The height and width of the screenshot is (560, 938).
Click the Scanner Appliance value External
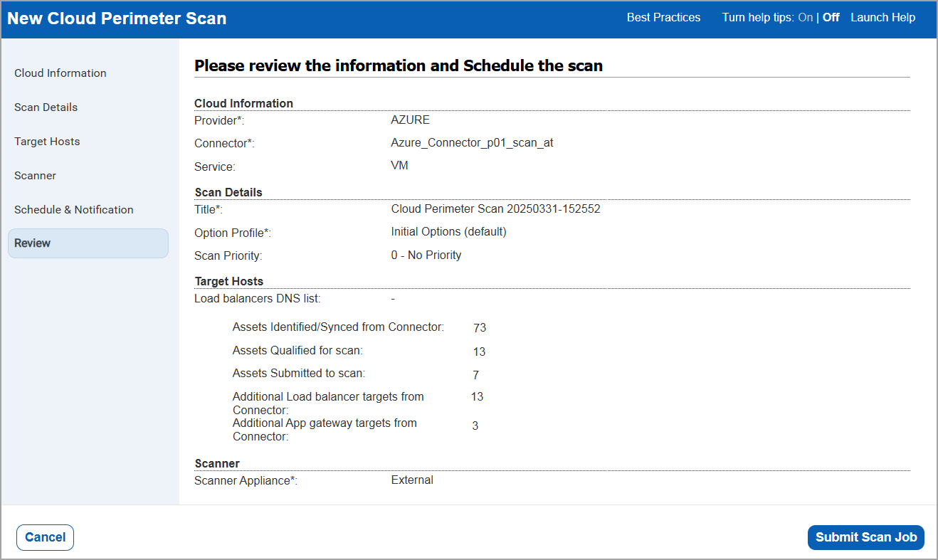coord(411,480)
